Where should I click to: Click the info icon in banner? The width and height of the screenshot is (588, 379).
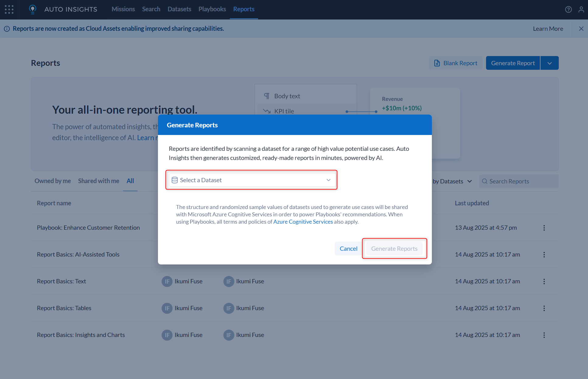[7, 29]
